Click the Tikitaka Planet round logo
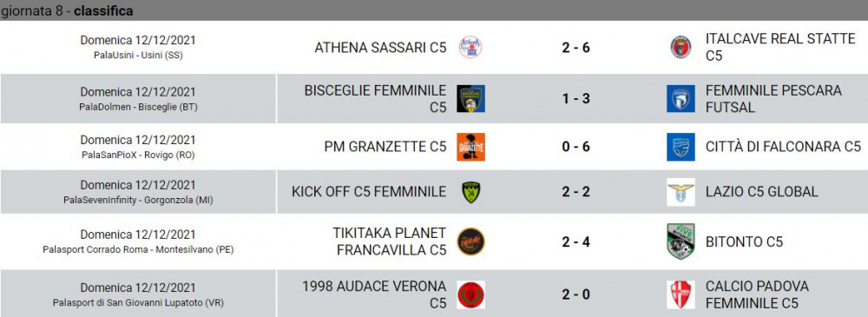This screenshot has width=868, height=317. pos(470,241)
